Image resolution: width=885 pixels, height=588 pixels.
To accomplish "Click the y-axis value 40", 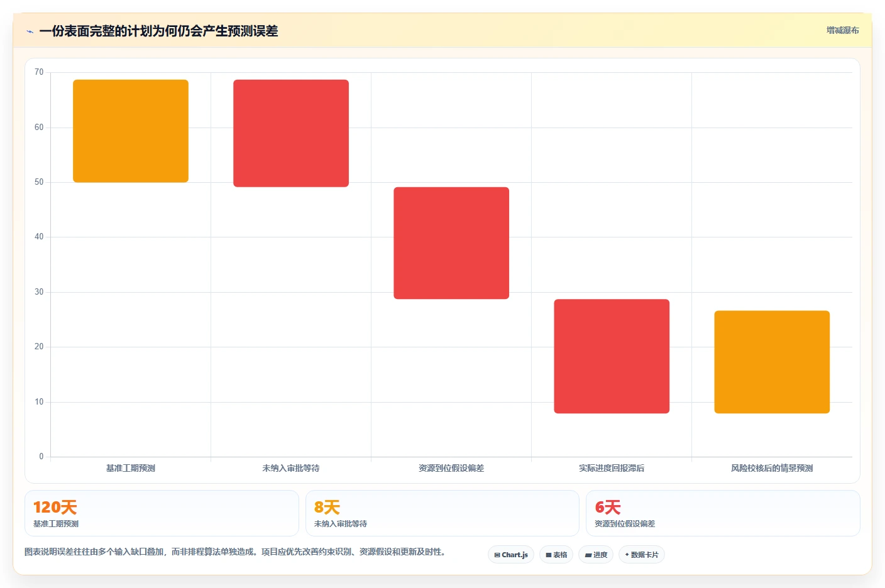I will (x=39, y=237).
